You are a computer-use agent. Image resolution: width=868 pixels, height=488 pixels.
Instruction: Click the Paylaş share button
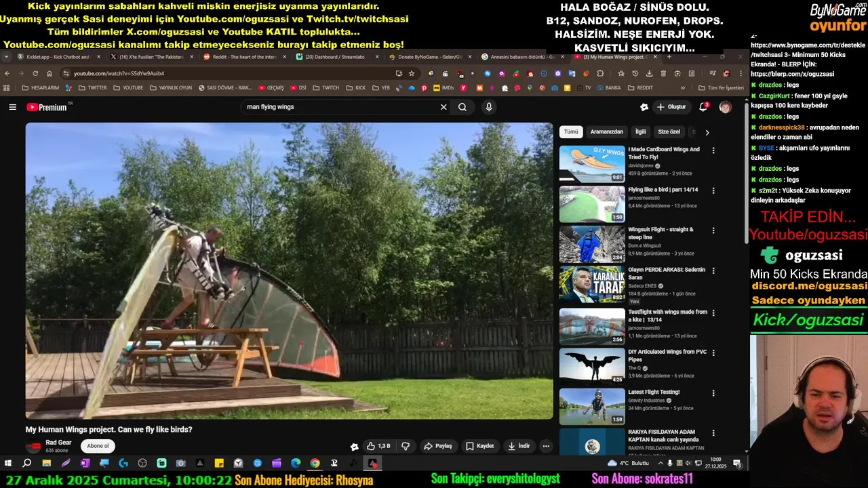coord(438,446)
